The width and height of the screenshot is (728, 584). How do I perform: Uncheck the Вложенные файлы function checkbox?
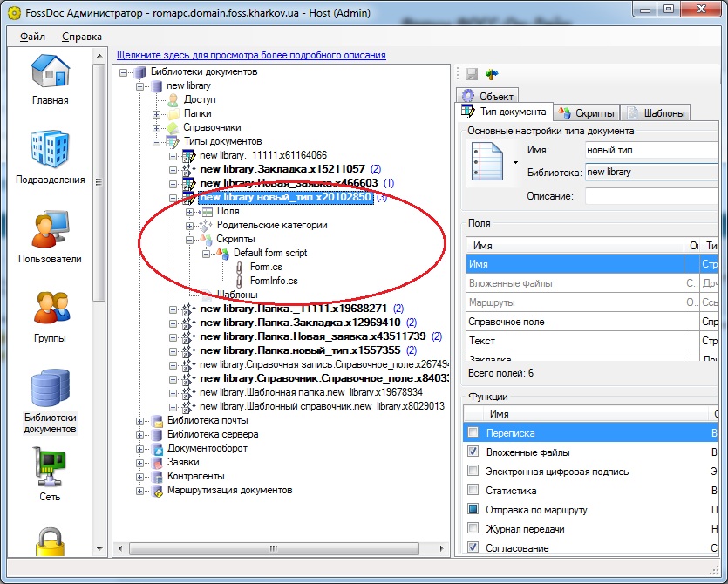(473, 452)
